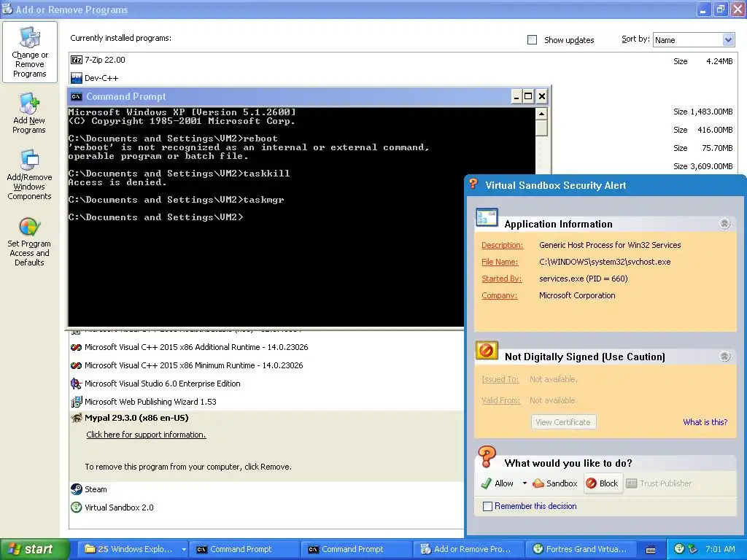Allow the svchost.exe application
Screen dimensions: 747x560
point(498,483)
